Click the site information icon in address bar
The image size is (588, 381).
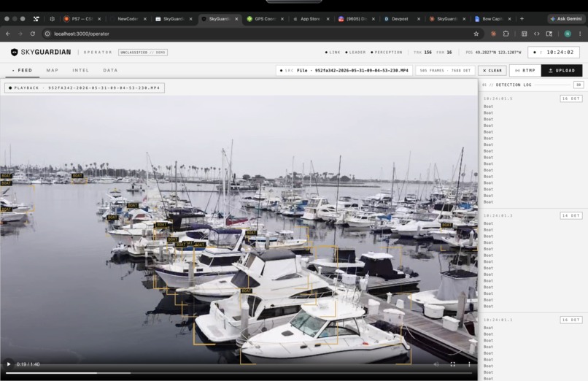click(x=47, y=34)
